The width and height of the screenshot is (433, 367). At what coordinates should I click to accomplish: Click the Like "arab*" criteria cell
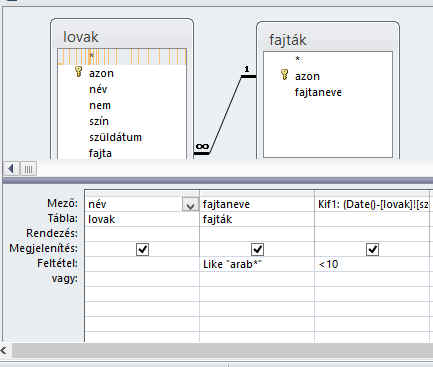257,264
